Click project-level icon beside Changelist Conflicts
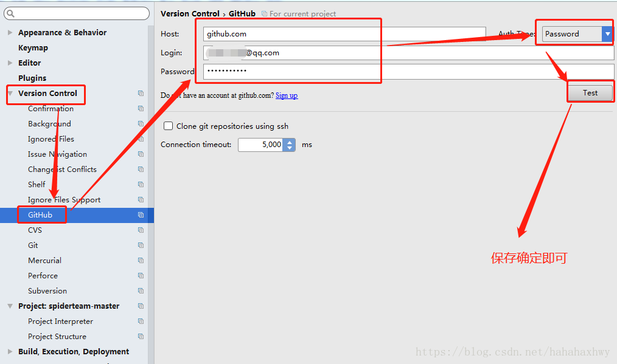 [x=141, y=169]
